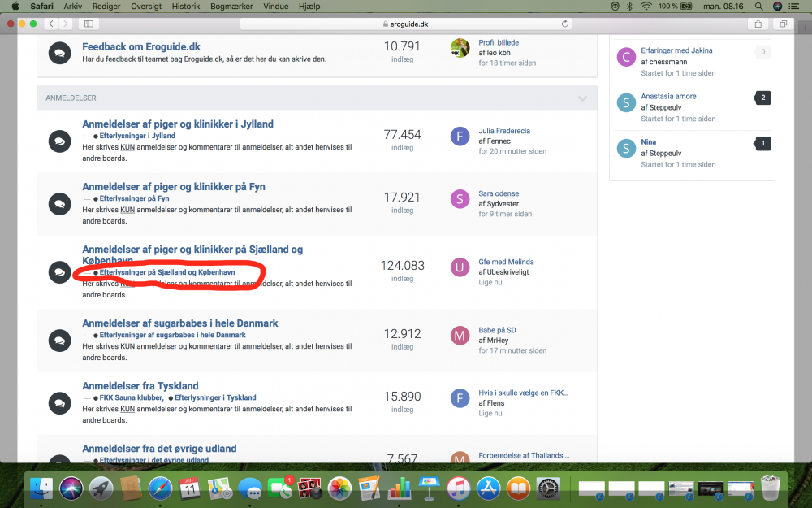
Task: Open Anastasia amore topic in sidebar
Action: click(x=668, y=96)
